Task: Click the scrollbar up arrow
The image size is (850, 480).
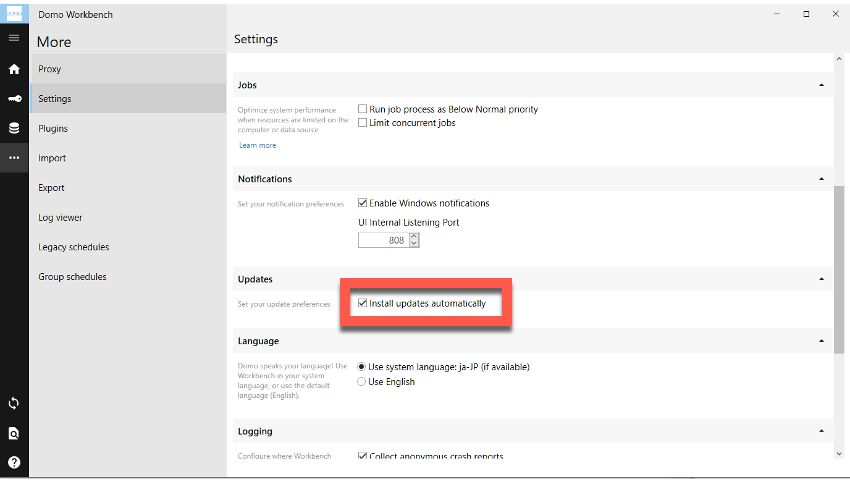Action: tap(839, 59)
